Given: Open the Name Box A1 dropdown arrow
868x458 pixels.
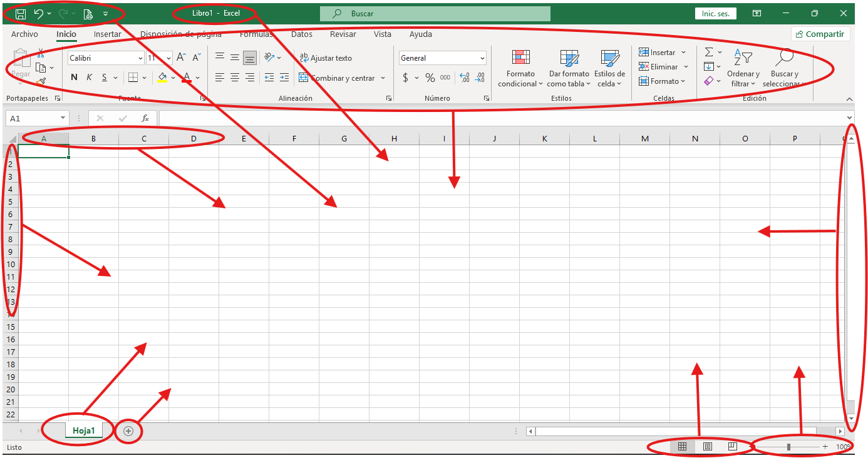Looking at the screenshot, I should tap(63, 118).
